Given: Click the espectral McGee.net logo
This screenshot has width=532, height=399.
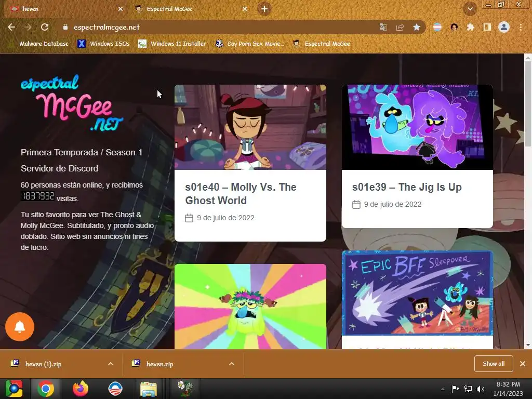Looking at the screenshot, I should tap(72, 103).
